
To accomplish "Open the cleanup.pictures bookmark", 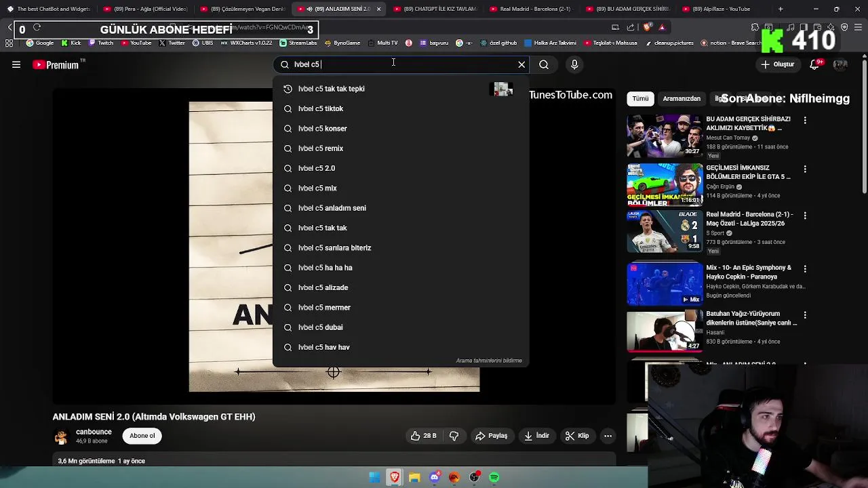I will point(669,43).
